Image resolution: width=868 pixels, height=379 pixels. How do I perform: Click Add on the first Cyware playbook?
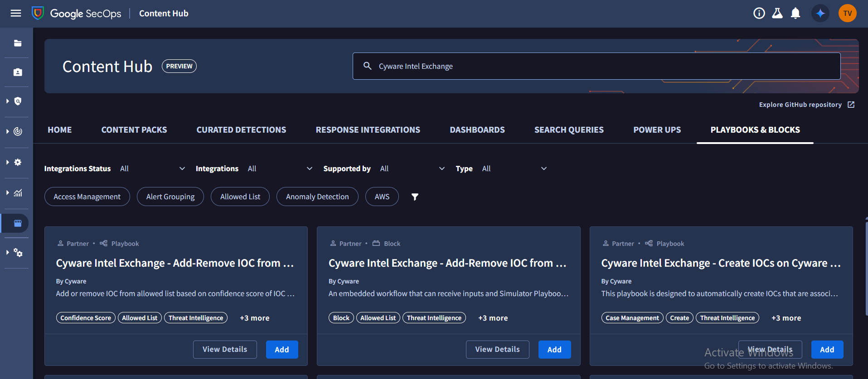click(x=281, y=350)
